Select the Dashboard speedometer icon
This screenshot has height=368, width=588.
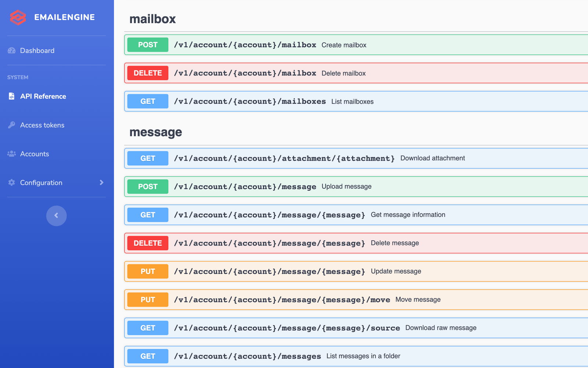pos(11,50)
